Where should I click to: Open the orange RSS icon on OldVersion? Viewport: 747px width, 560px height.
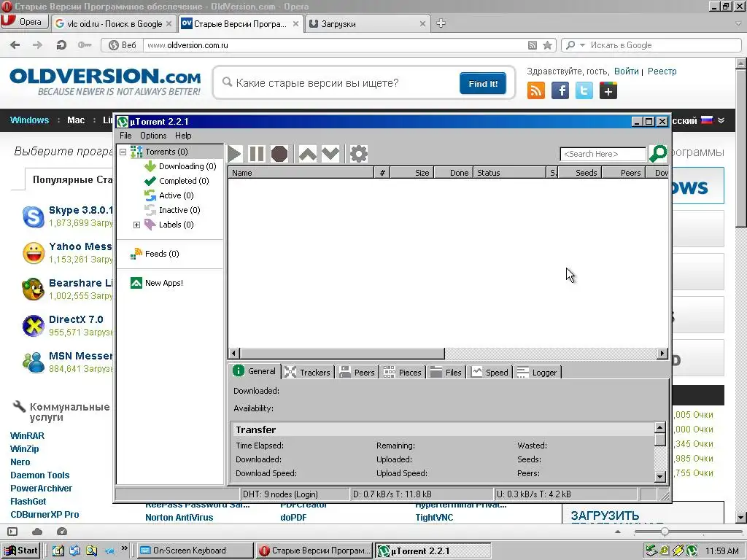tap(536, 90)
